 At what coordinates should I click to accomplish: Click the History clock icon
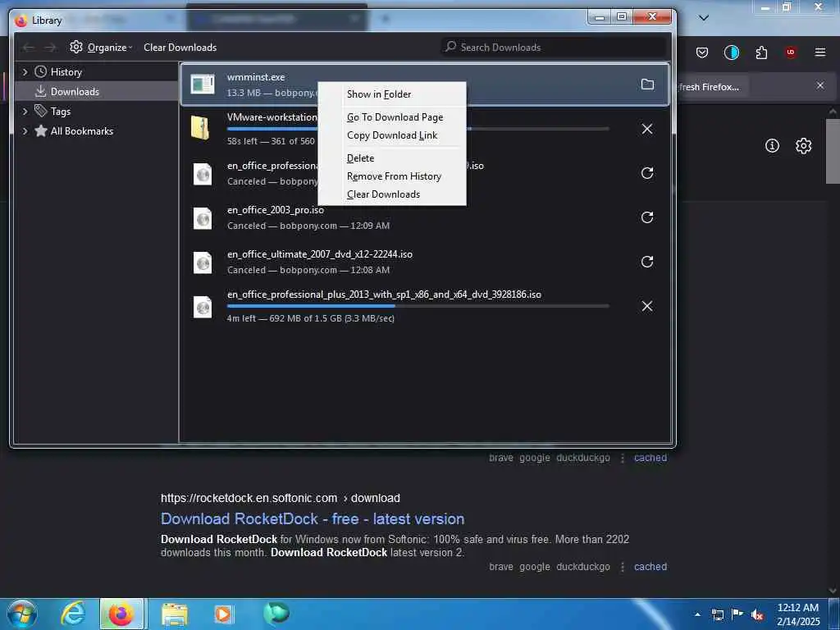(41, 71)
